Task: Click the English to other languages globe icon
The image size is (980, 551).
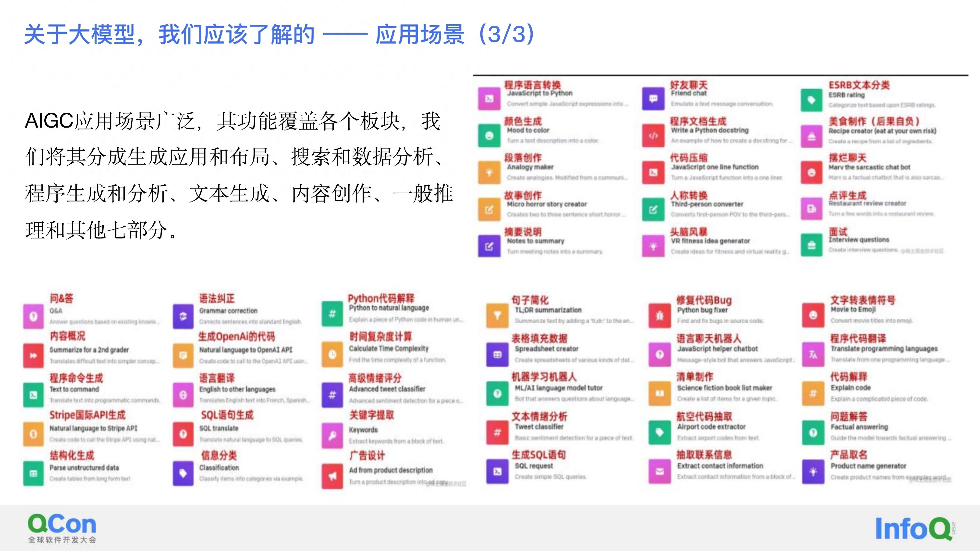Action: tap(183, 395)
